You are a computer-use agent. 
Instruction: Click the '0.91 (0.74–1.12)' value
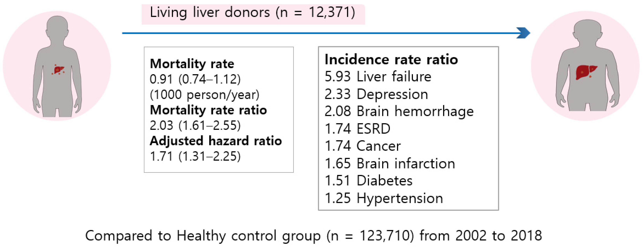[195, 79]
